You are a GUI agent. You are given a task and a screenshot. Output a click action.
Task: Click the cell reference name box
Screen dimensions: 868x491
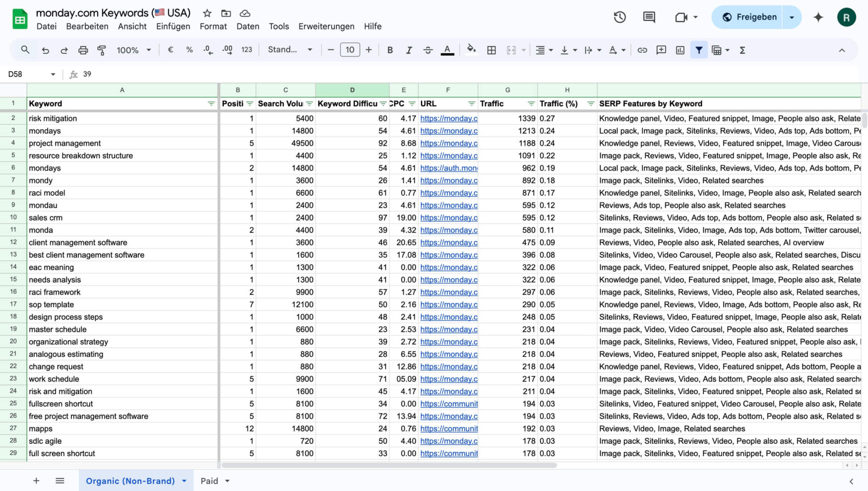pyautogui.click(x=31, y=74)
